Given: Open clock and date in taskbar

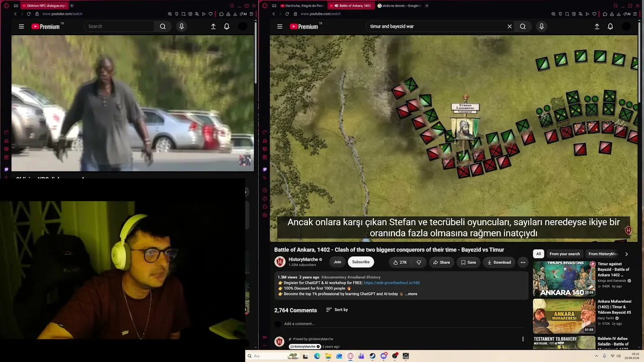Looking at the screenshot, I should pos(631,356).
